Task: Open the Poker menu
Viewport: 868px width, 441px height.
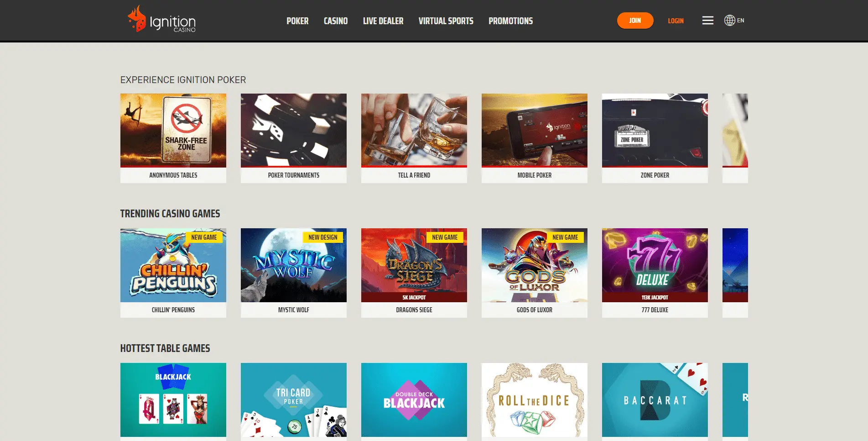Action: (297, 21)
